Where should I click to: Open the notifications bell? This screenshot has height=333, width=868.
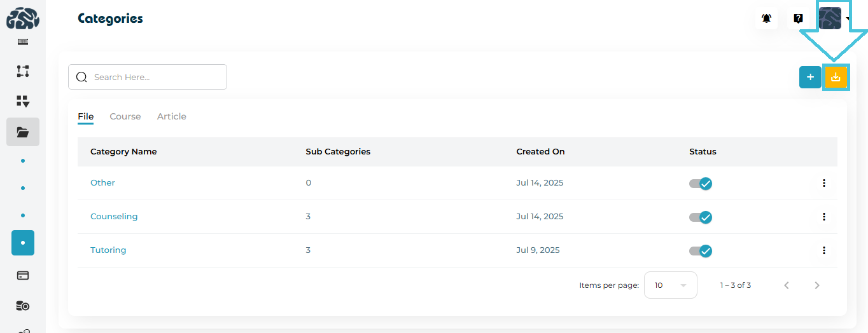[x=766, y=18]
